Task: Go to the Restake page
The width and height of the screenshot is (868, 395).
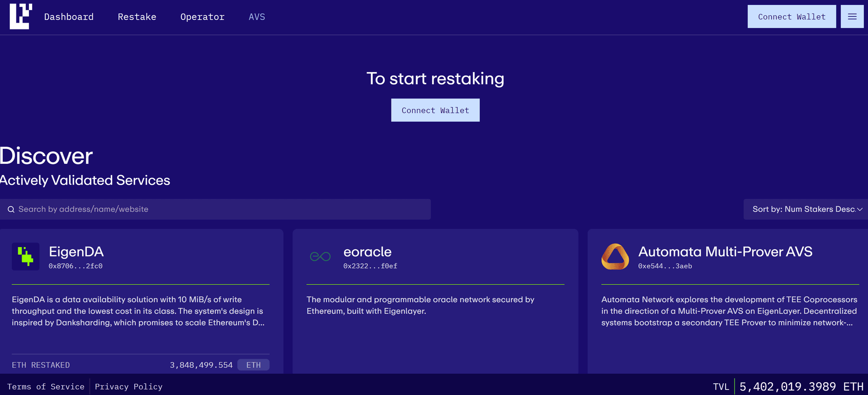Action: click(137, 17)
